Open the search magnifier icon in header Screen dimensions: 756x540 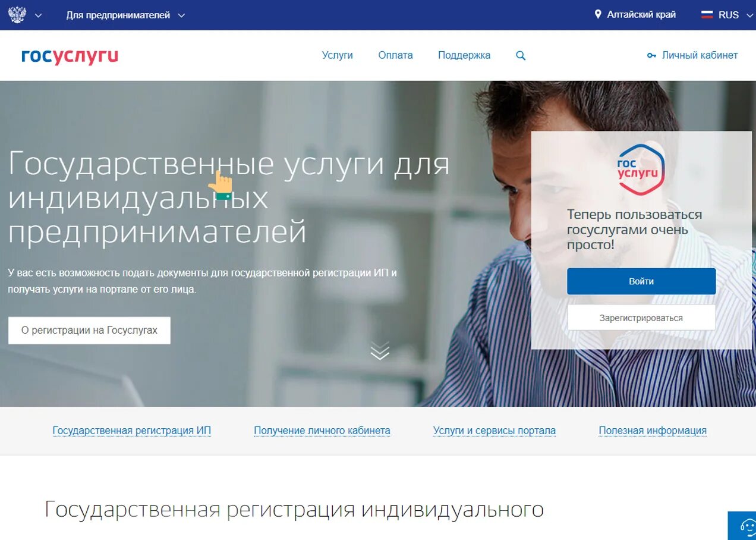521,55
